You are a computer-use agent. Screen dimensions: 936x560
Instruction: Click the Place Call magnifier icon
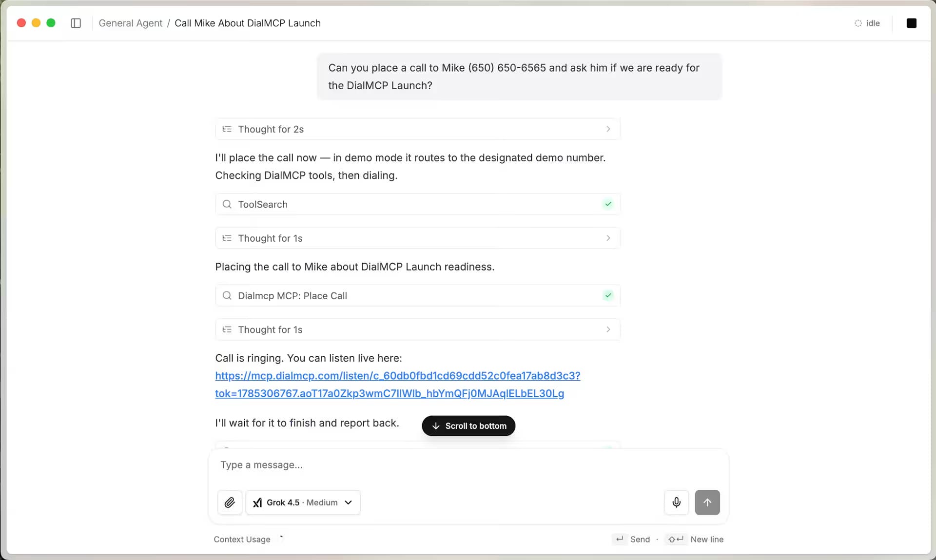[x=227, y=295]
